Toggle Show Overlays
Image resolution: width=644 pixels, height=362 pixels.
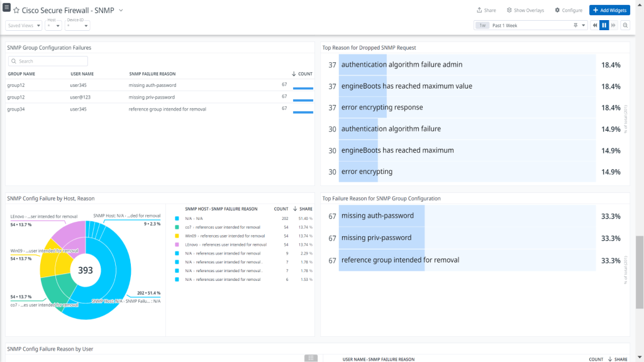pyautogui.click(x=525, y=10)
